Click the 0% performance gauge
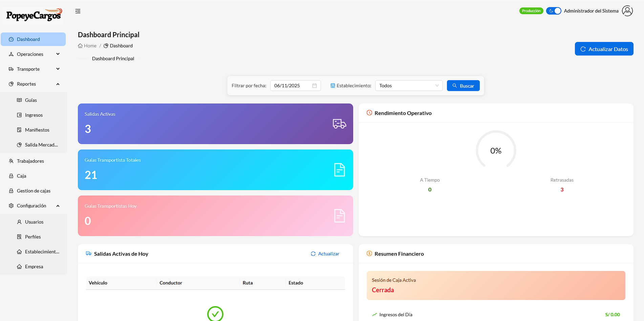The height and width of the screenshot is (321, 644). 496,151
